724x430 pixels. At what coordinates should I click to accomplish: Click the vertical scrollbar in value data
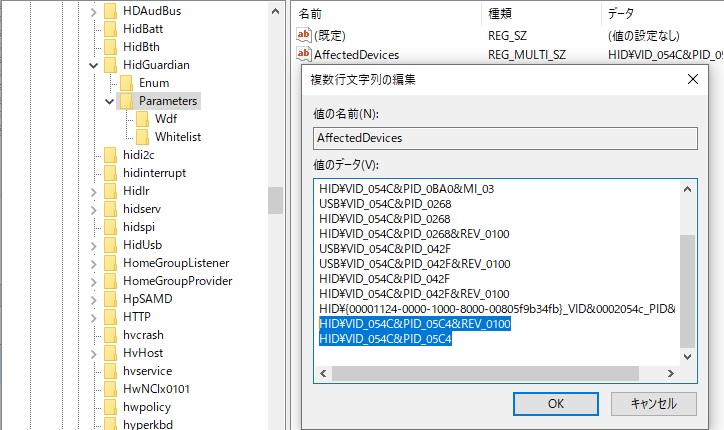(x=686, y=290)
